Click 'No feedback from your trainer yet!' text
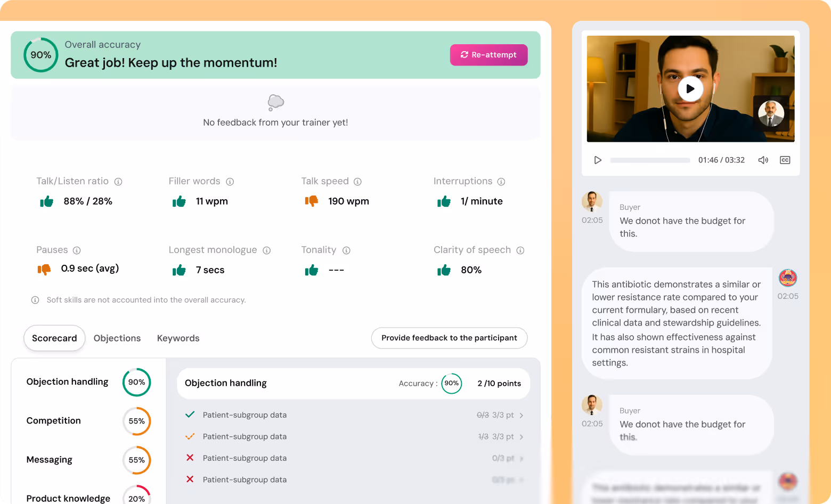 pyautogui.click(x=275, y=123)
